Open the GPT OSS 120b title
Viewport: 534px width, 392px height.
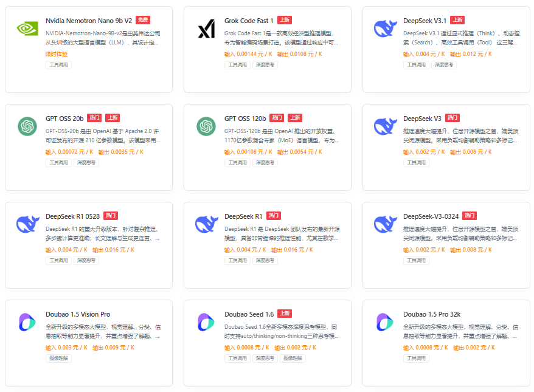[x=245, y=119]
